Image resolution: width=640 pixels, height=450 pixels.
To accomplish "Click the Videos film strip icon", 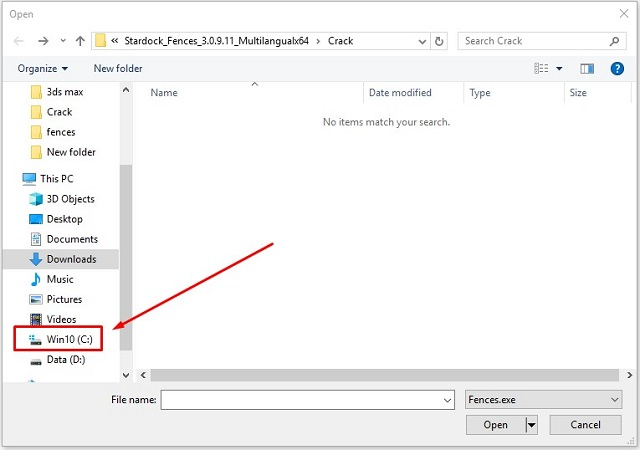I will [36, 319].
